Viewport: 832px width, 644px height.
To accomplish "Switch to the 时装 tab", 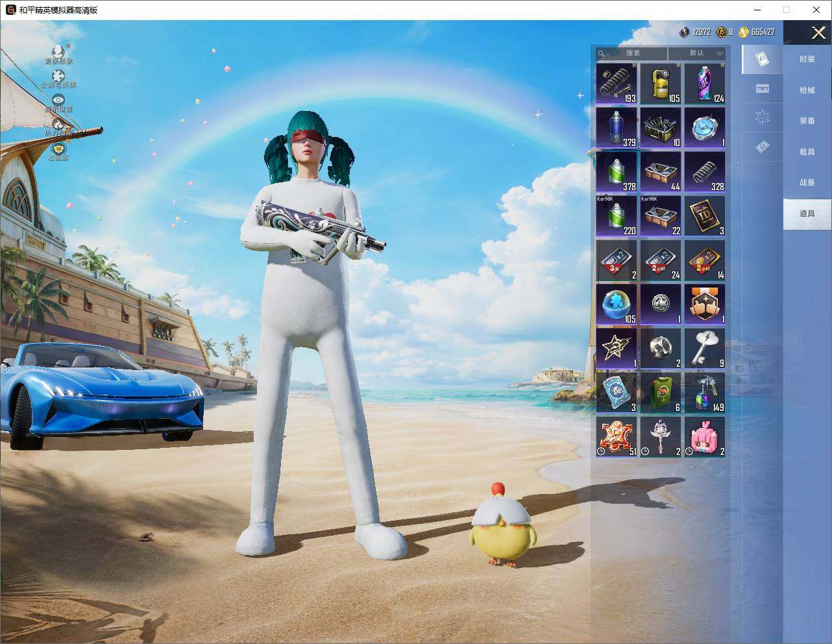I will (807, 59).
